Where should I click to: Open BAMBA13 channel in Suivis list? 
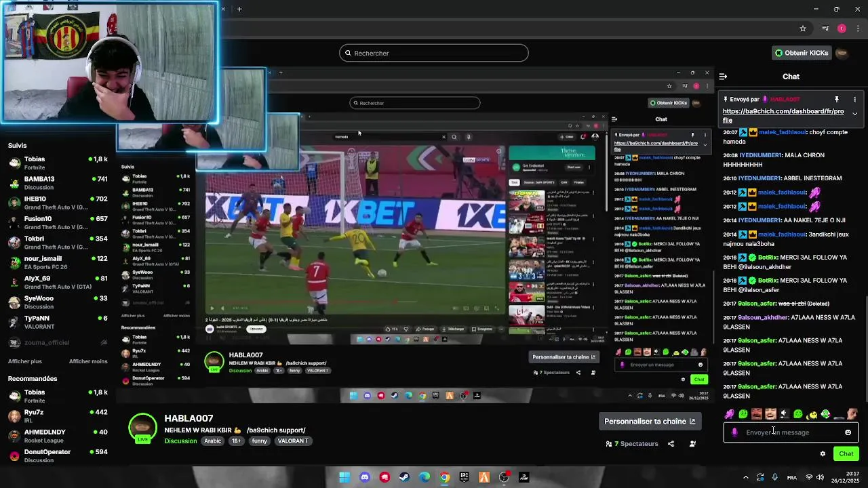click(x=58, y=182)
